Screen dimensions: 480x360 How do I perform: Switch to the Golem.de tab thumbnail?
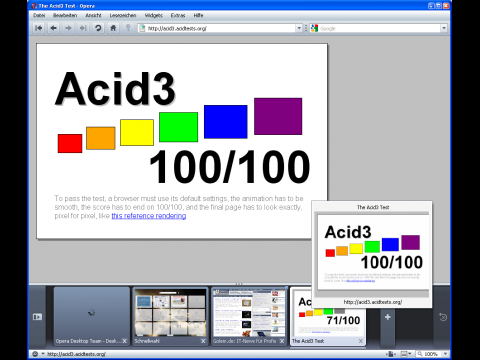click(249, 316)
